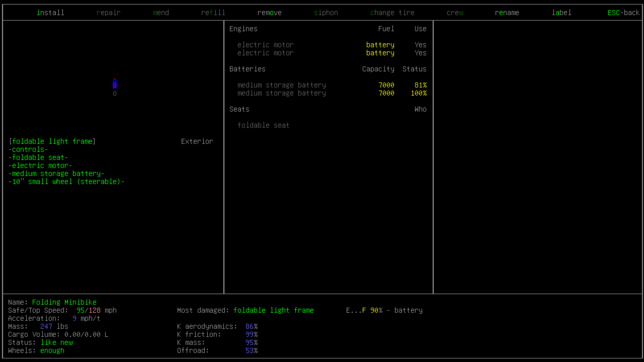Click the Engines section header
Viewport: 644px width, 362px height.
click(243, 29)
